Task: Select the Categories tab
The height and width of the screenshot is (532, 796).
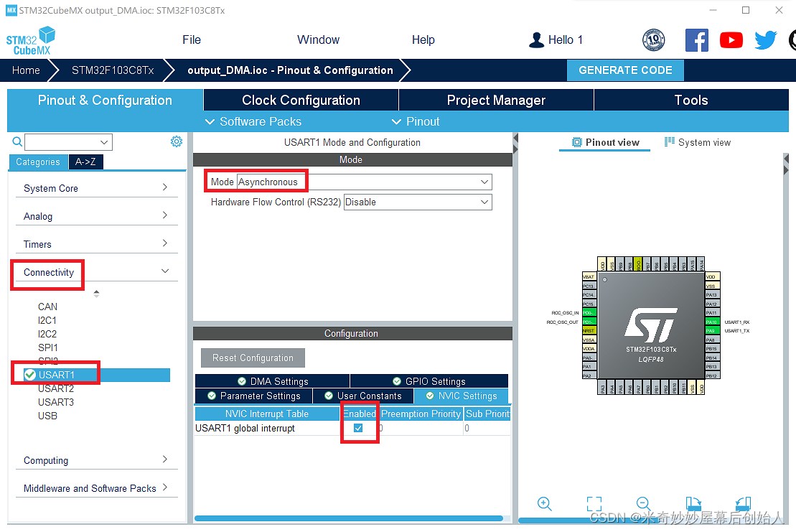Action: [x=38, y=162]
